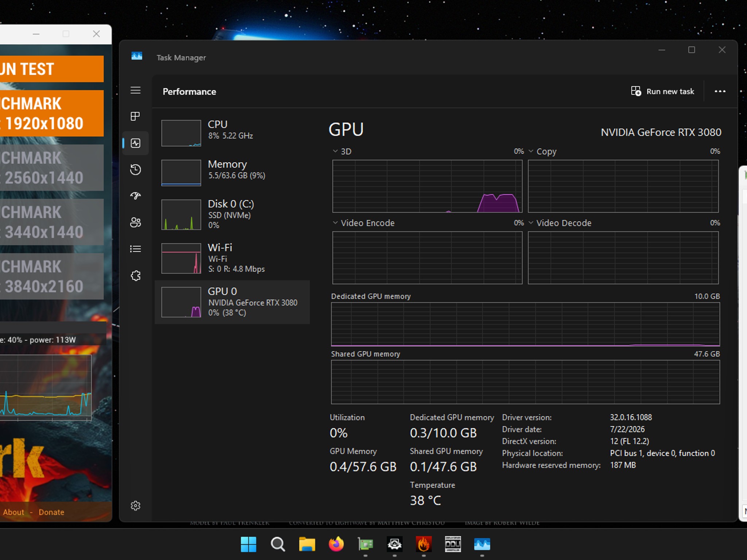Open the three-dot more options menu
747x560 pixels.
720,91
